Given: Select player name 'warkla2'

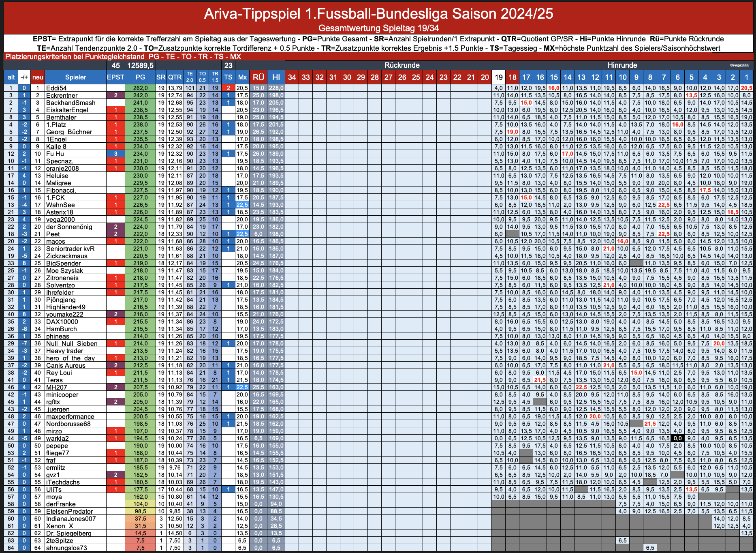Looking at the screenshot, I should coord(58,438).
